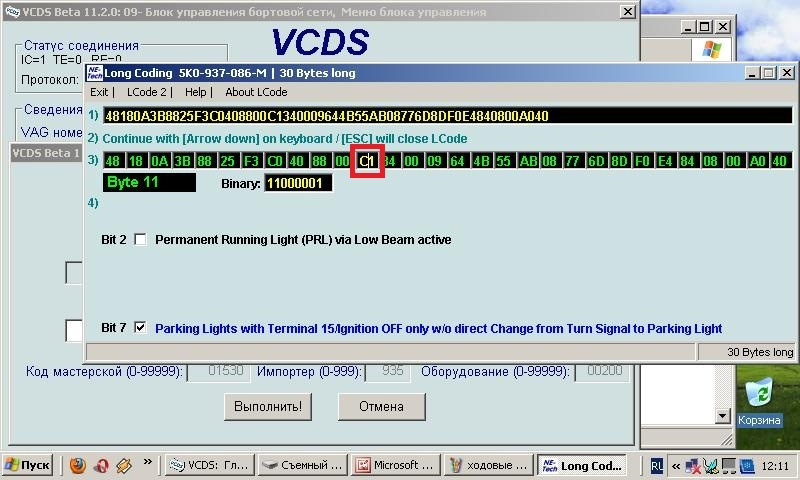Viewport: 800px width, 480px height.
Task: Click the Binary value field 11000001
Action: pos(298,183)
